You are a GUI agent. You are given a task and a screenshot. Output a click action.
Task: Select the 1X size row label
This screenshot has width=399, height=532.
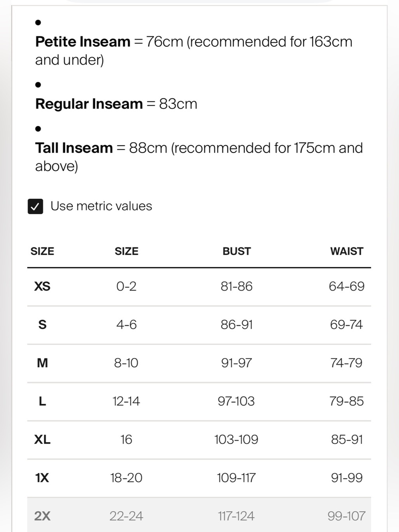click(x=42, y=478)
